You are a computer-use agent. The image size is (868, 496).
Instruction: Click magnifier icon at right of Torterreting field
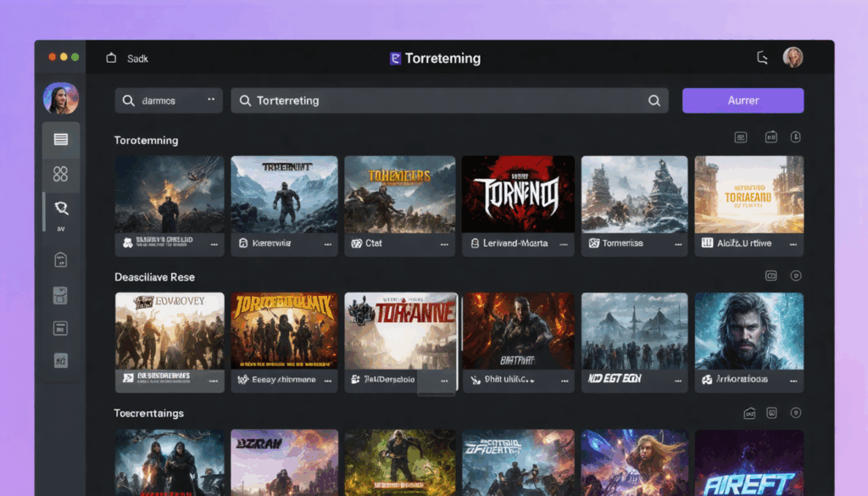pyautogui.click(x=654, y=100)
